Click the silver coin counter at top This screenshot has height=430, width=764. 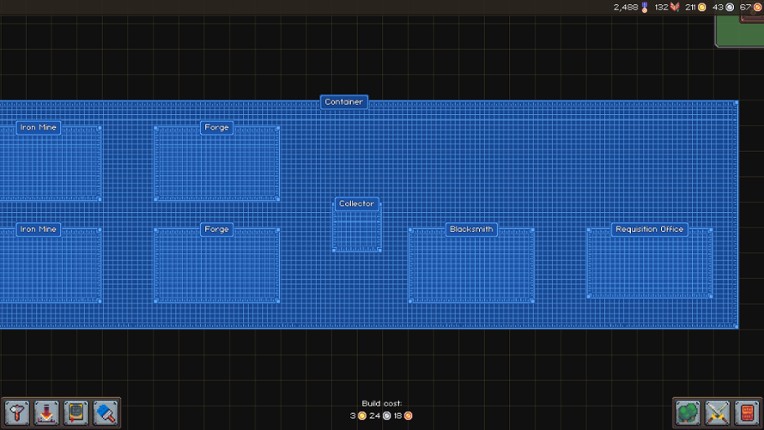(x=730, y=7)
